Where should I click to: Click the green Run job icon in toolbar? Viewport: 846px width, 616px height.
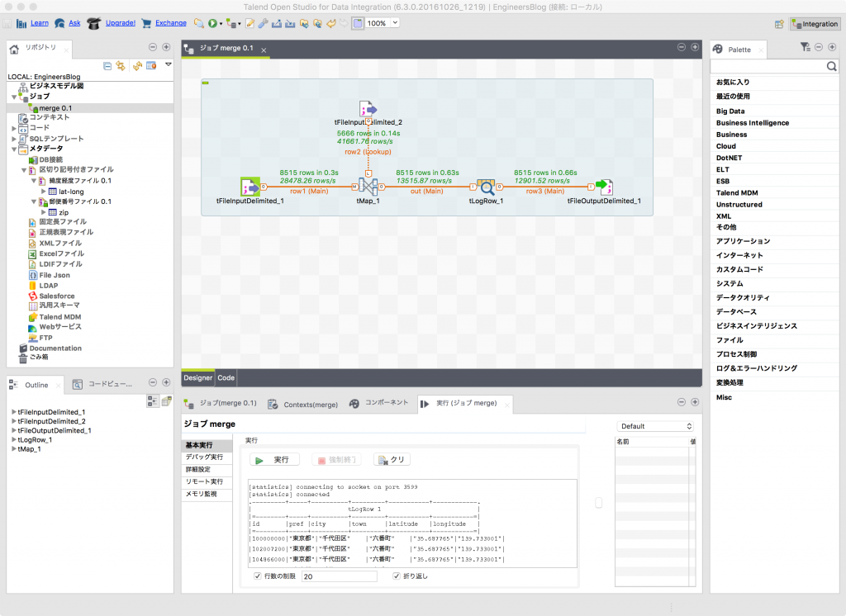point(212,23)
